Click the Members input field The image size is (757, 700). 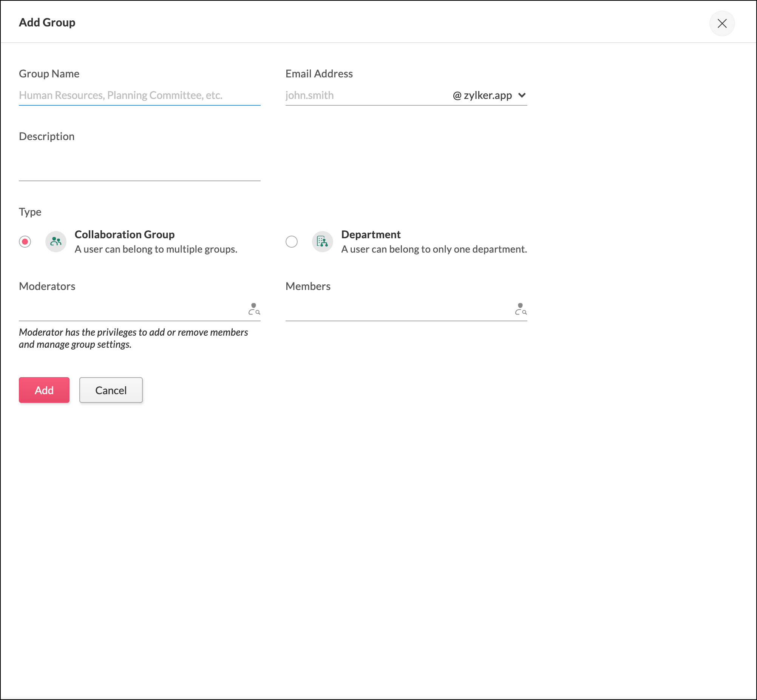point(398,310)
